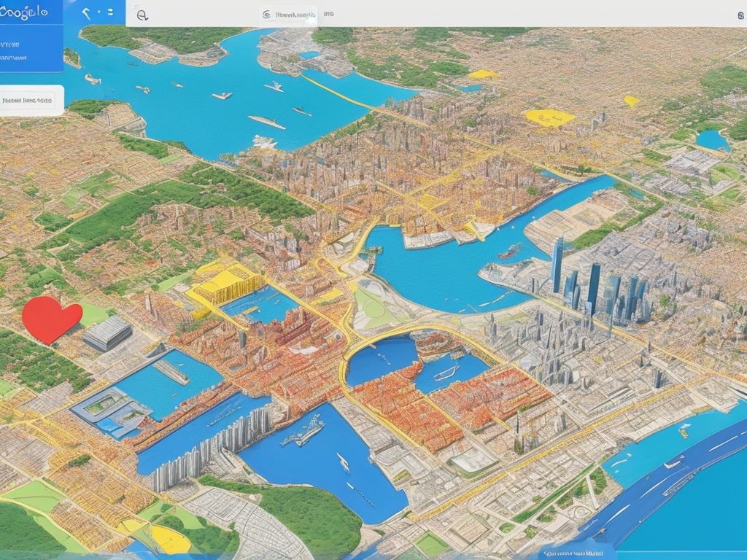Select the first text line in blue sidebar panel

(9, 45)
